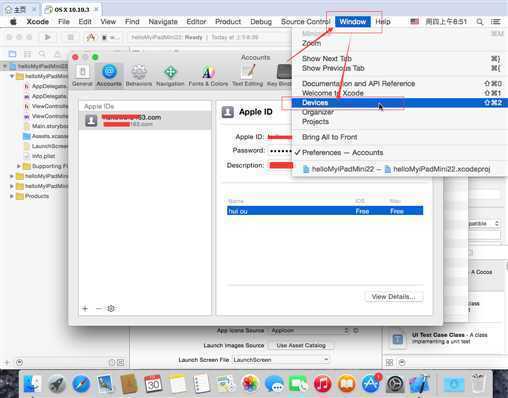Viewport: 508px width, 398px height.
Task: Choose Welcome to Xcode menu item
Action: pyautogui.click(x=400, y=93)
